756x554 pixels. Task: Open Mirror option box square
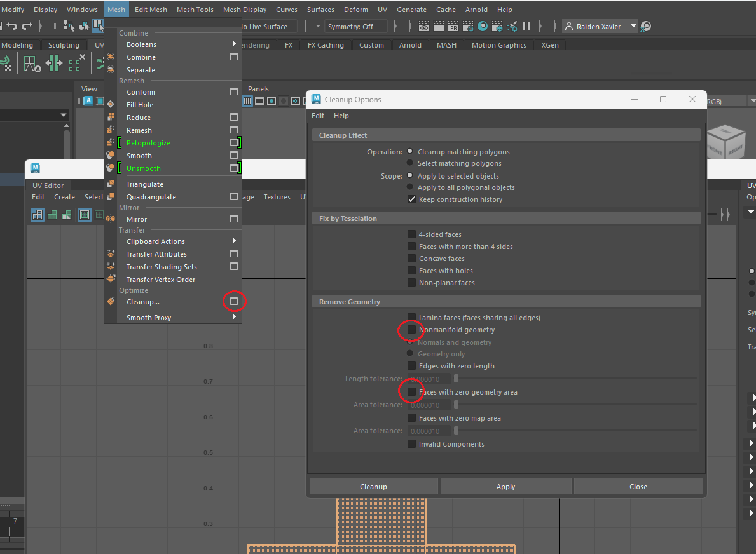pos(234,219)
